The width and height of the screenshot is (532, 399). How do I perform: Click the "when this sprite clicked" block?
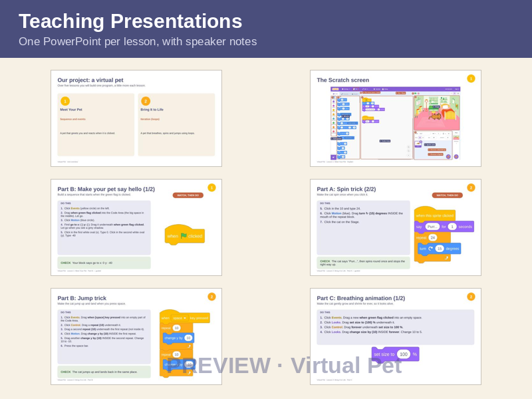[435, 214]
